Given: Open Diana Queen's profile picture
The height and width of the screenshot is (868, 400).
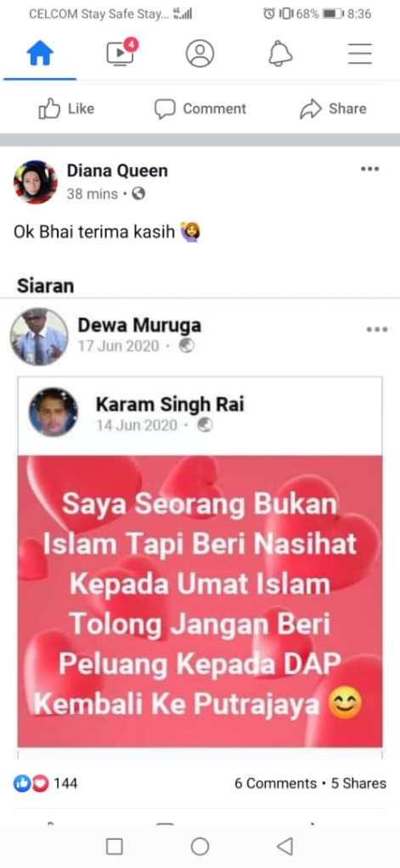Looking at the screenshot, I should (36, 182).
